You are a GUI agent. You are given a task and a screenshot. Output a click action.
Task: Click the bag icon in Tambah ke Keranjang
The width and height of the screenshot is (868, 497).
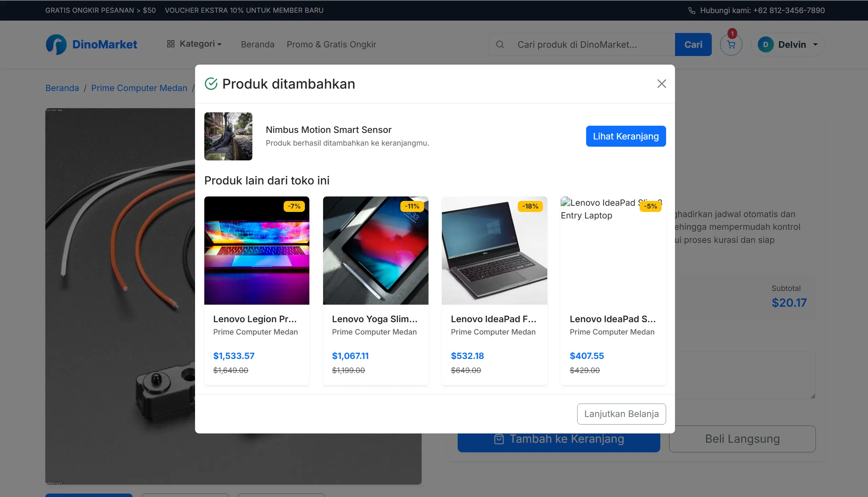point(499,439)
